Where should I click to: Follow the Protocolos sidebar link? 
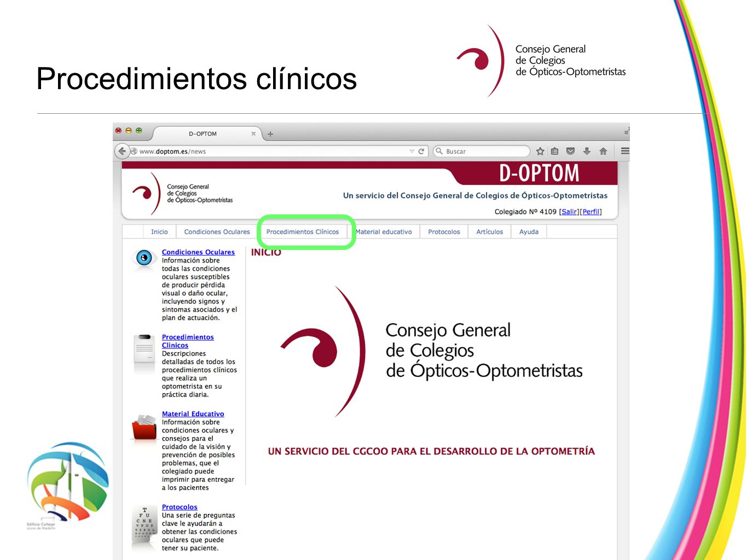click(x=179, y=507)
